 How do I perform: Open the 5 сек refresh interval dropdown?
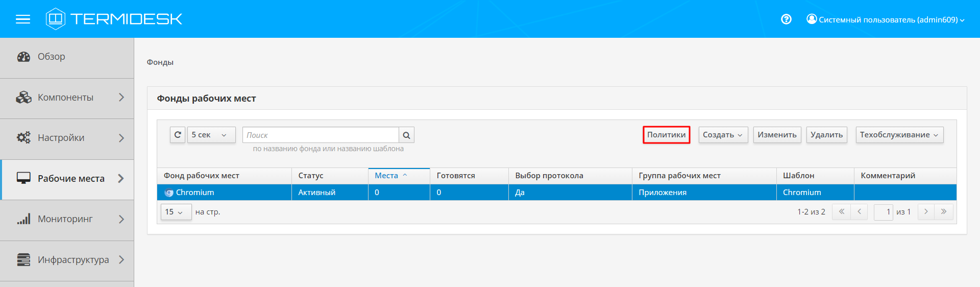[x=211, y=135]
